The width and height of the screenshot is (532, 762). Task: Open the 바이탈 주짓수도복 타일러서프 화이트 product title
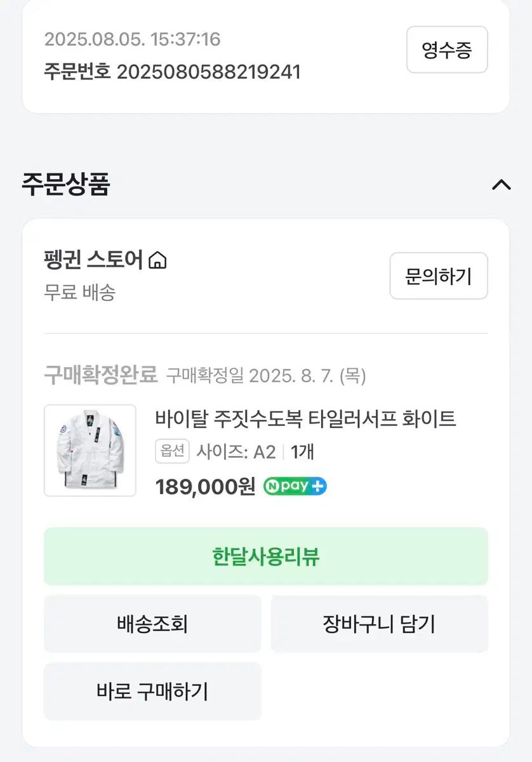click(305, 418)
